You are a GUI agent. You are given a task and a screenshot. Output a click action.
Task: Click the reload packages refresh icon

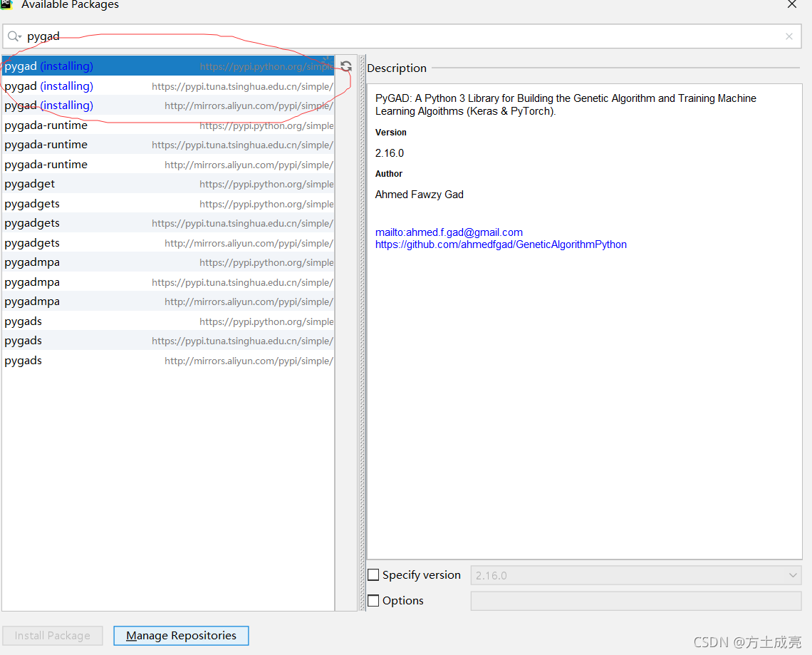click(x=346, y=66)
